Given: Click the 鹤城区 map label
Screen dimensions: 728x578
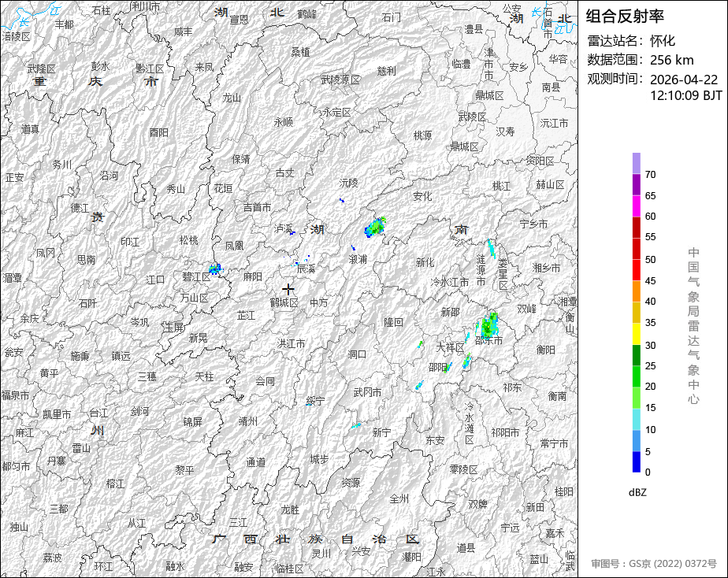Looking at the screenshot, I should click(284, 303).
